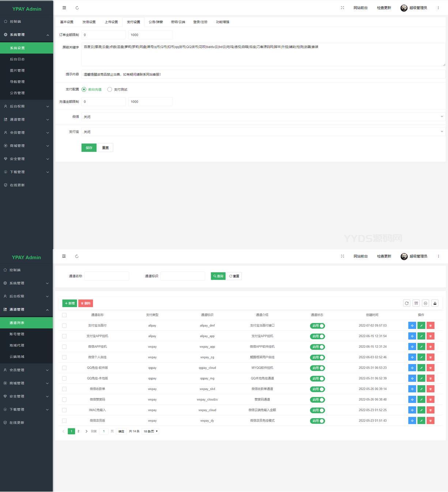The image size is (448, 492).
Task: Click the green edit icon for 支付宝当面付 row
Action: click(x=421, y=326)
